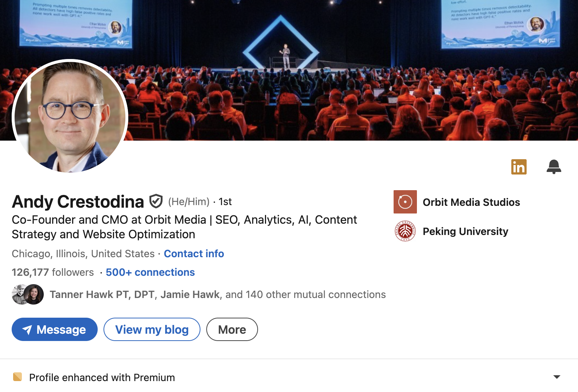This screenshot has width=578, height=392.
Task: Open the Orbit Media Studios company logo
Action: tap(405, 202)
